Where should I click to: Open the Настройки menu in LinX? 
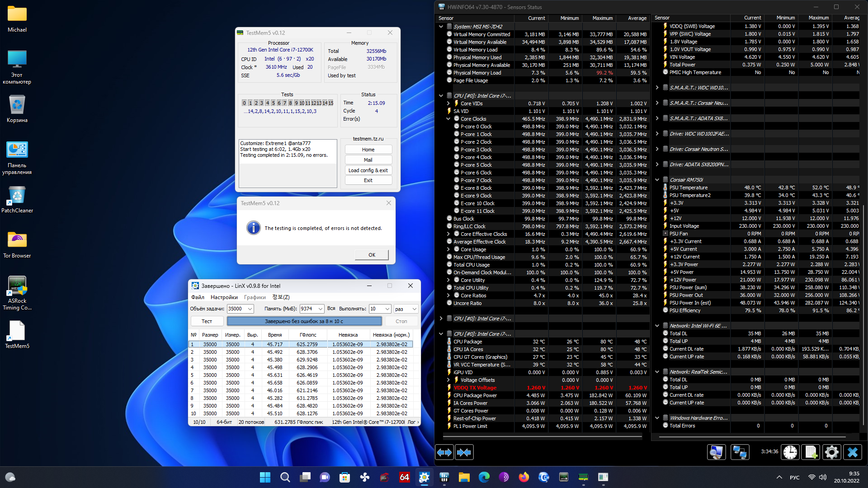click(224, 297)
